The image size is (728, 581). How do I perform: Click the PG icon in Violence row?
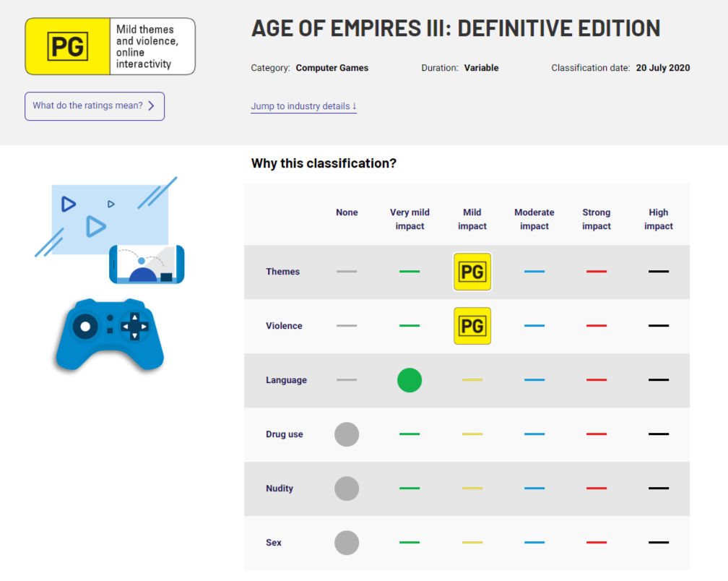click(x=472, y=326)
